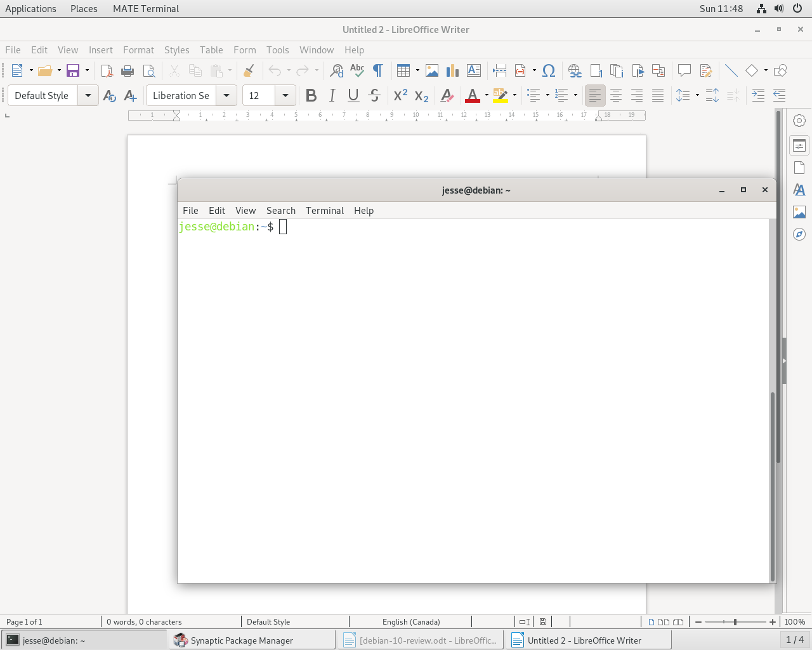Expand the Liberation font name dropdown
812x650 pixels.
[x=226, y=95]
